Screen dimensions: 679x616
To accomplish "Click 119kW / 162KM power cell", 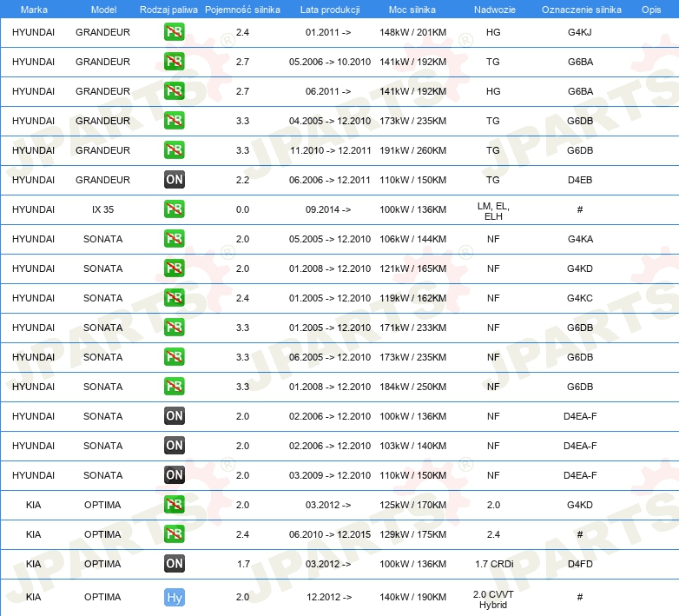I will pos(412,298).
